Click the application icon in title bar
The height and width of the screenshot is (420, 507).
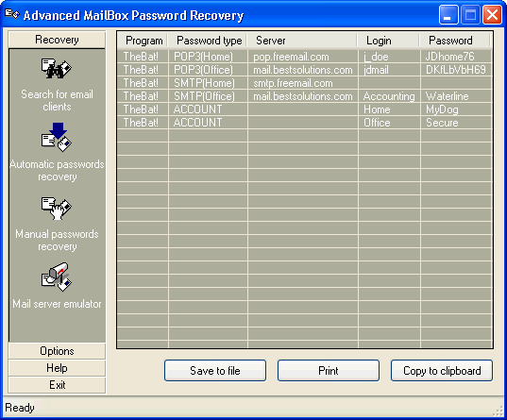pos(12,14)
